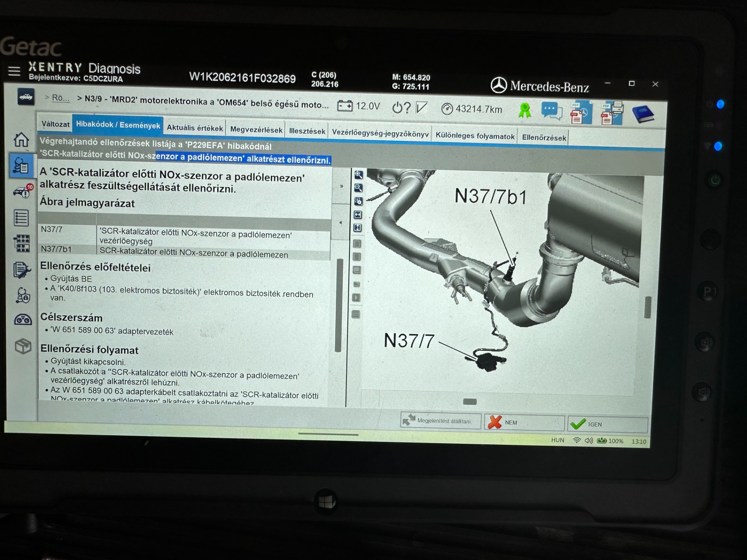
Task: Toggle the second square option beside diagram
Action: (x=356, y=257)
